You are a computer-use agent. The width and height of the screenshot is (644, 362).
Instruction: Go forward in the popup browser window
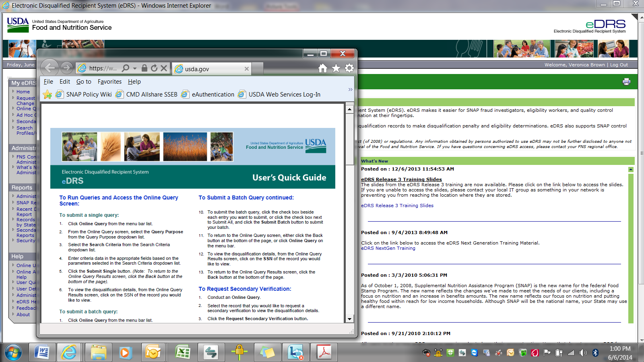coord(67,68)
